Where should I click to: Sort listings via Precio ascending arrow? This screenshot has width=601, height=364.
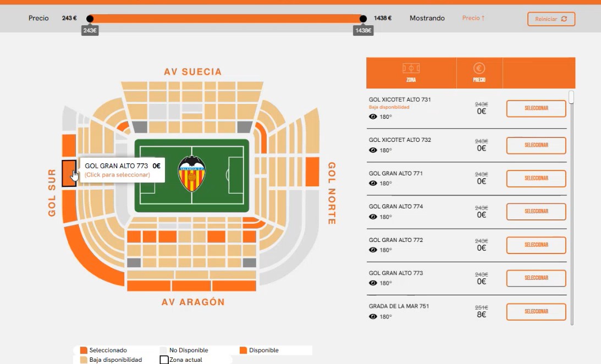473,18
